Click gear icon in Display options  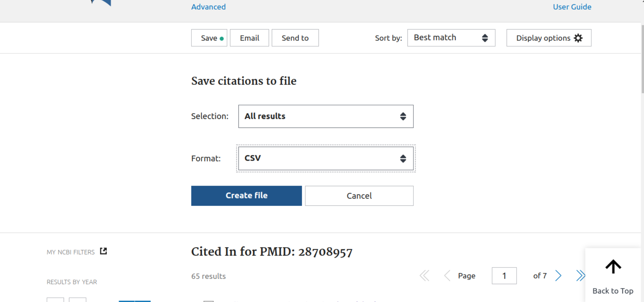click(579, 38)
